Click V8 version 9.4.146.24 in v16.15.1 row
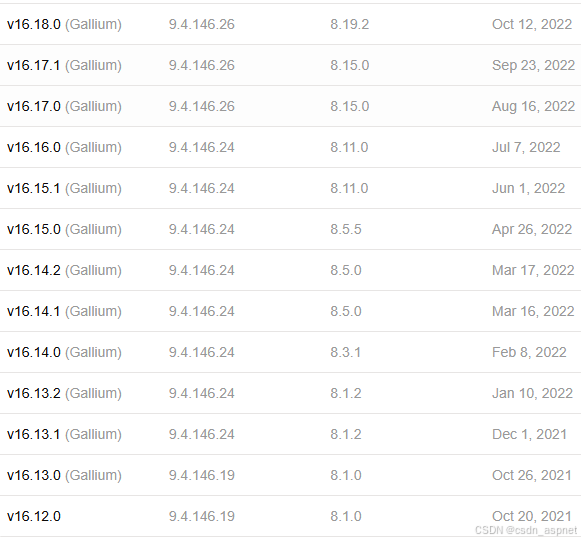581x541 pixels. 202,189
